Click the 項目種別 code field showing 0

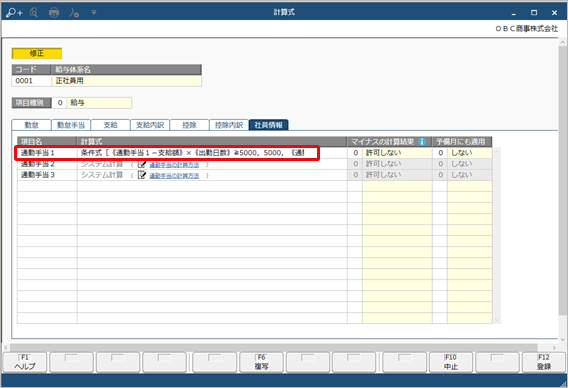coord(59,103)
